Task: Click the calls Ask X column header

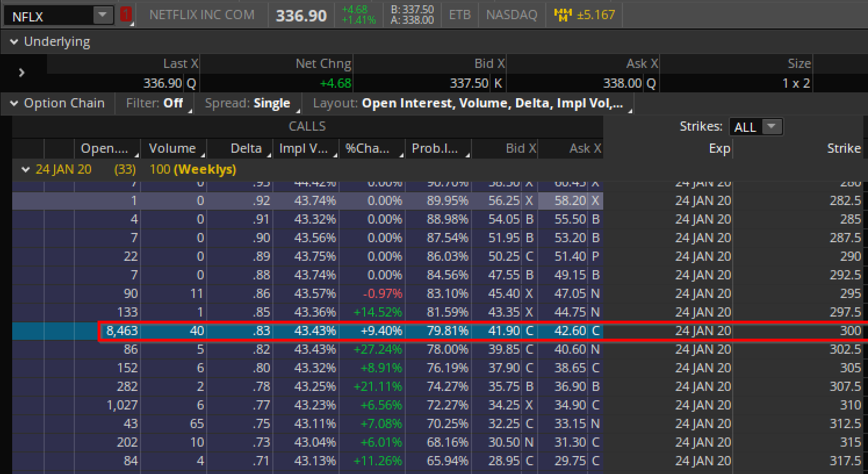Action: [x=571, y=149]
